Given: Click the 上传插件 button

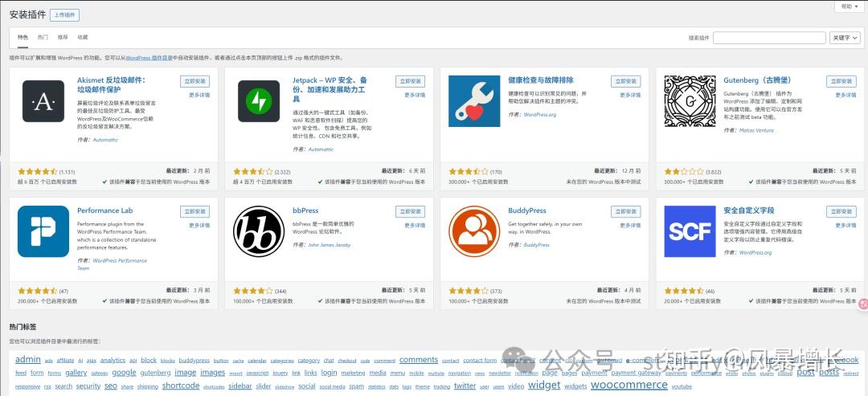Looking at the screenshot, I should (65, 15).
